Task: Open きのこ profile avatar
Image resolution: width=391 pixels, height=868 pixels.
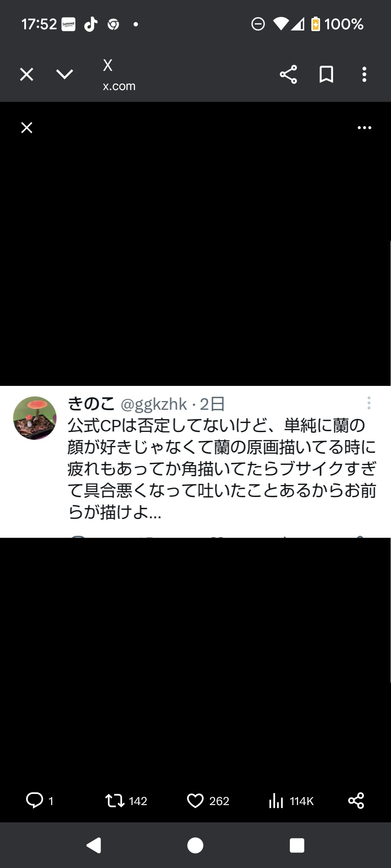Action: [x=35, y=418]
